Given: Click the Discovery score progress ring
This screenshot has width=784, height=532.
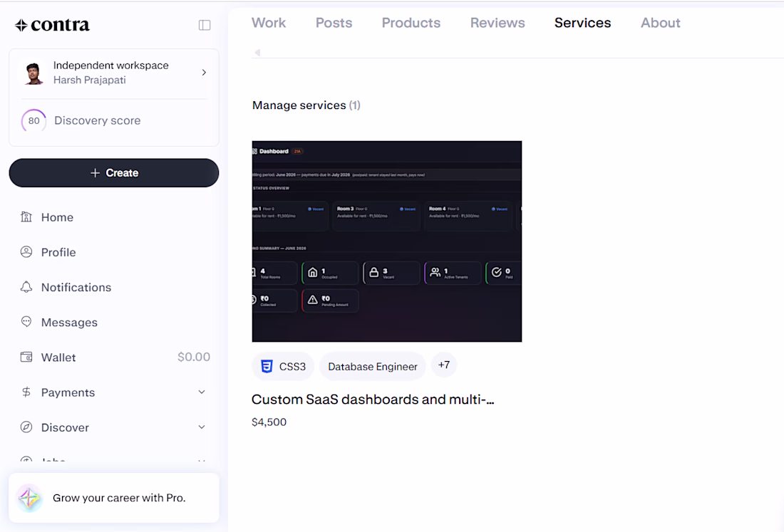Looking at the screenshot, I should coord(33,121).
